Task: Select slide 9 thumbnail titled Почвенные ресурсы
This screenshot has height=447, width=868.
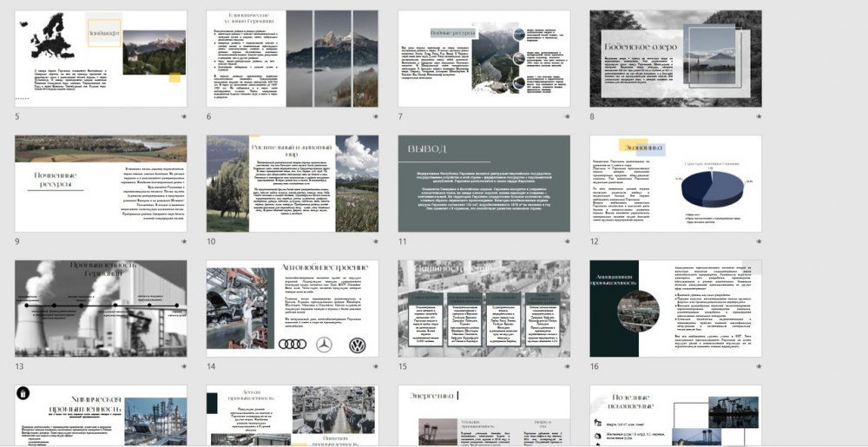Action: click(101, 184)
